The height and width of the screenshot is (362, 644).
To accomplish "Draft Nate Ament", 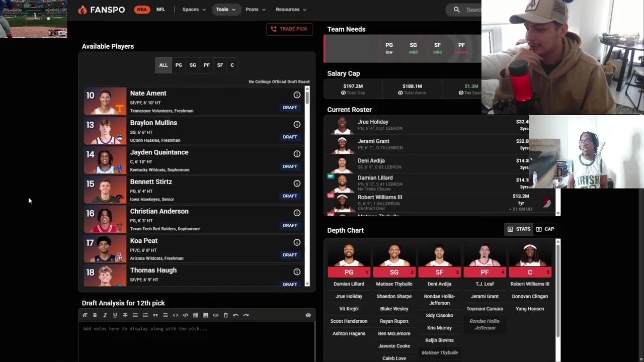I will 290,108.
